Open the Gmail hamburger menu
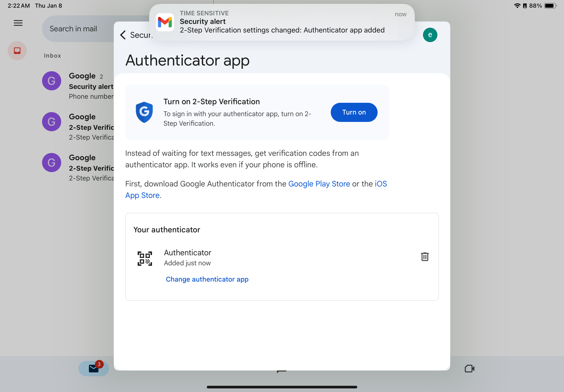Image resolution: width=564 pixels, height=392 pixels. tap(18, 23)
